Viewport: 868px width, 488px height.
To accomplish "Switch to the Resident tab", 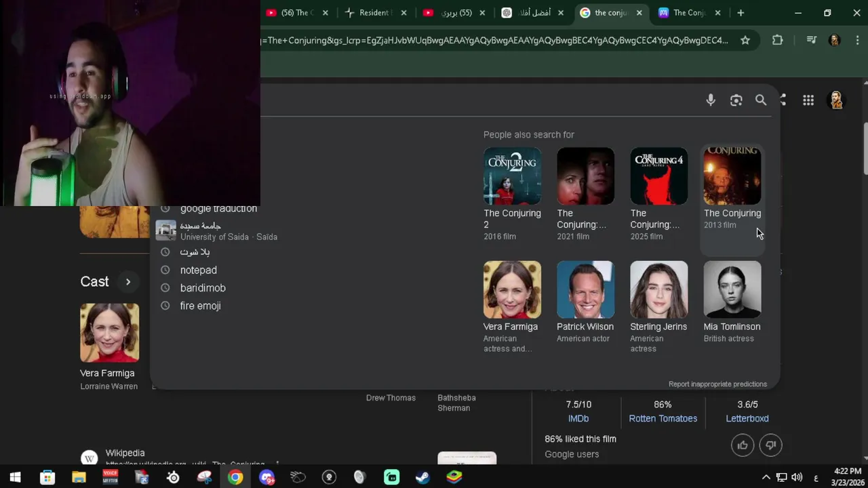I will pos(376,13).
